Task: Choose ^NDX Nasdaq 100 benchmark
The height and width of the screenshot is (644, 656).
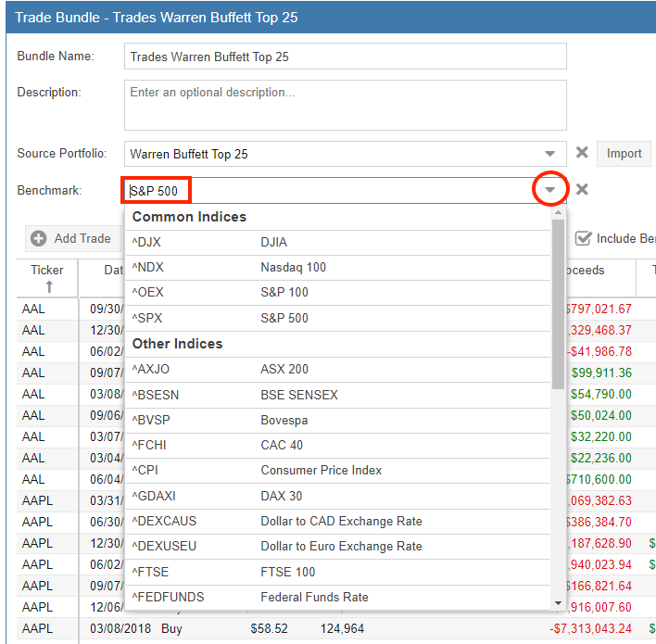Action: (337, 268)
